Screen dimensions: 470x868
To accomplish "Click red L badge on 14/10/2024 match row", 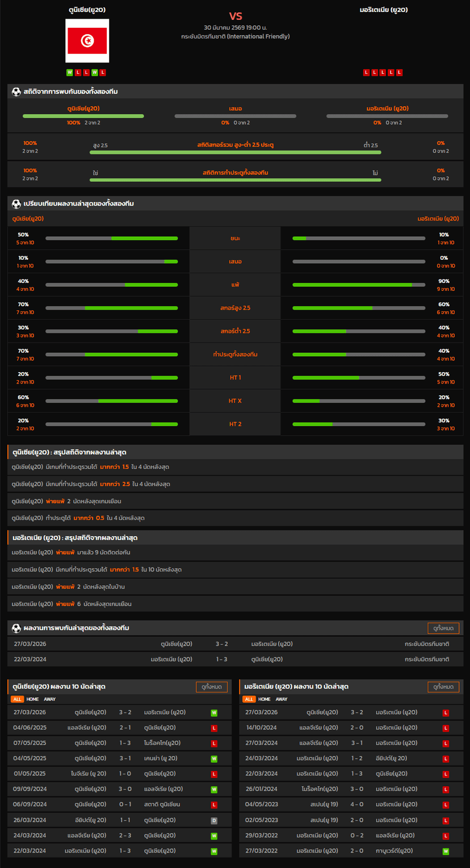I will (446, 728).
